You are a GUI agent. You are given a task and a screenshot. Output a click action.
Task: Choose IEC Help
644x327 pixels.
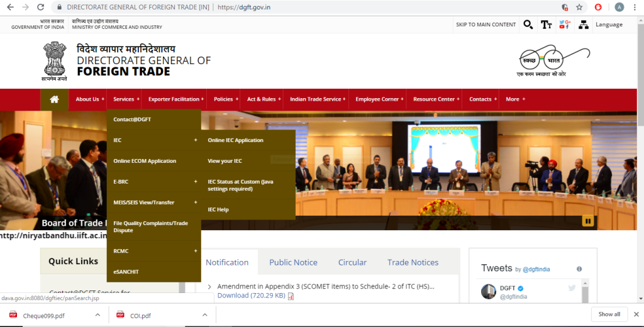(248, 209)
